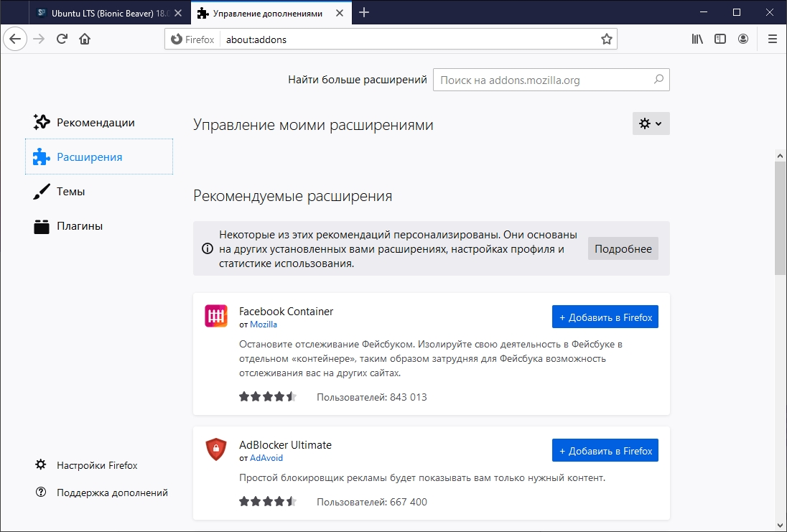Image resolution: width=787 pixels, height=532 pixels.
Task: Open the AdAvoid author link
Action: (x=266, y=458)
